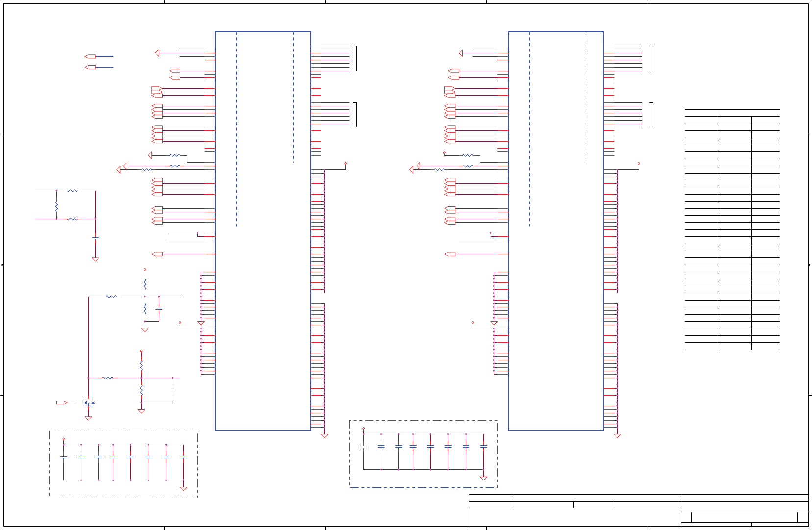
Task: Select power node above the upper voltage divider
Action: pos(145,269)
